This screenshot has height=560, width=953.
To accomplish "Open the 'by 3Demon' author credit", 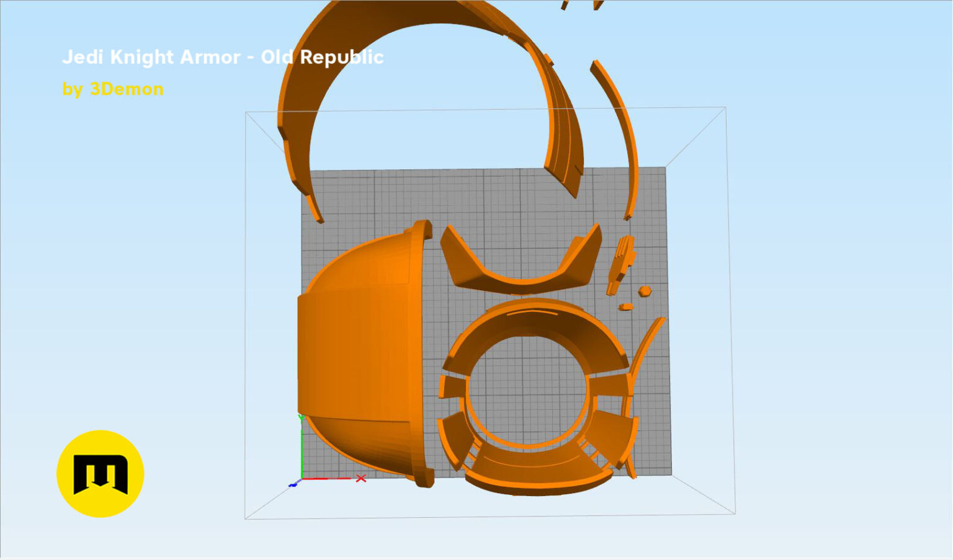I will pyautogui.click(x=113, y=89).
